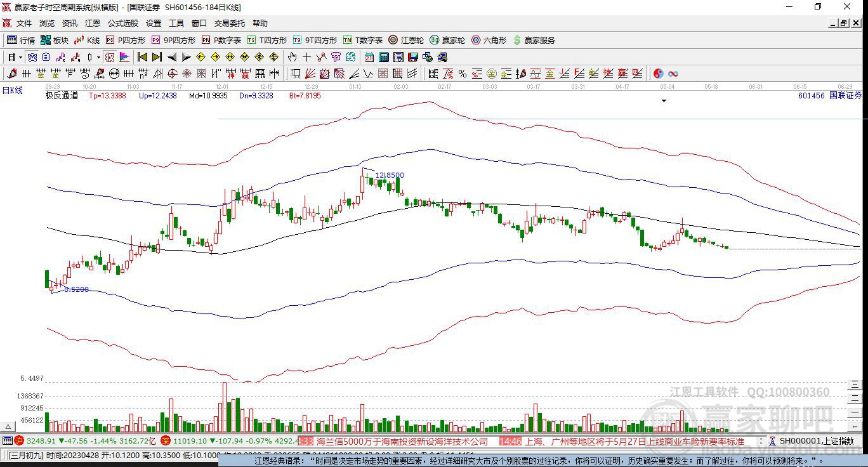Open the P四方形 tool

(126, 40)
